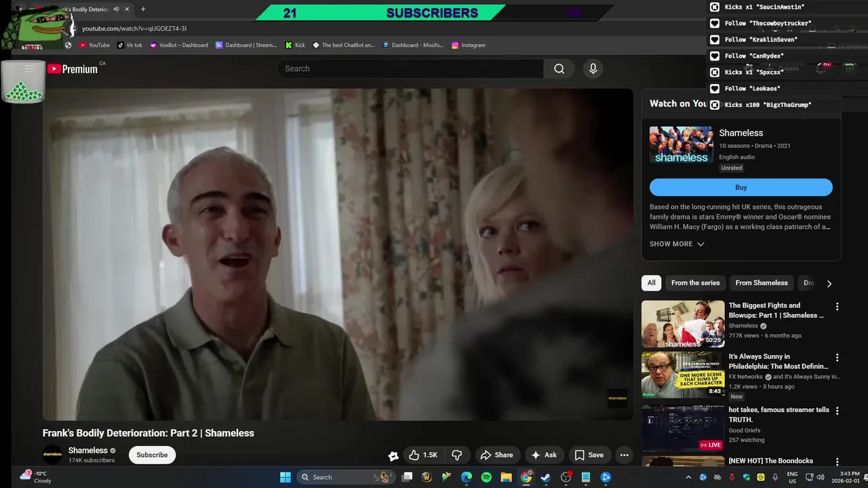
Task: Select the From Shameless chip
Action: pyautogui.click(x=762, y=283)
